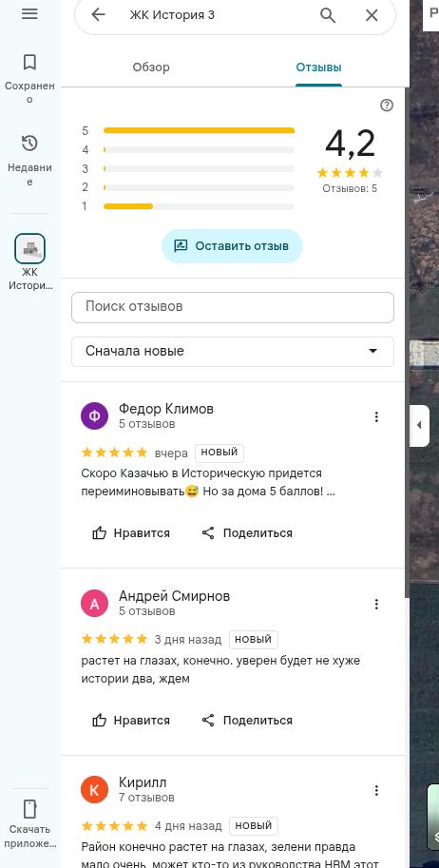
Task: Click download app phone icon
Action: 29,809
